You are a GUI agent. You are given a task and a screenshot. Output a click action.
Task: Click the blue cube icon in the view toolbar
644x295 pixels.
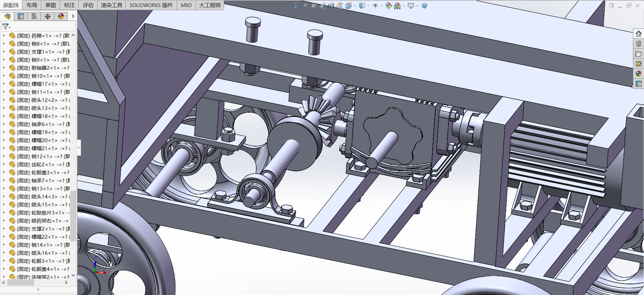(x=424, y=6)
